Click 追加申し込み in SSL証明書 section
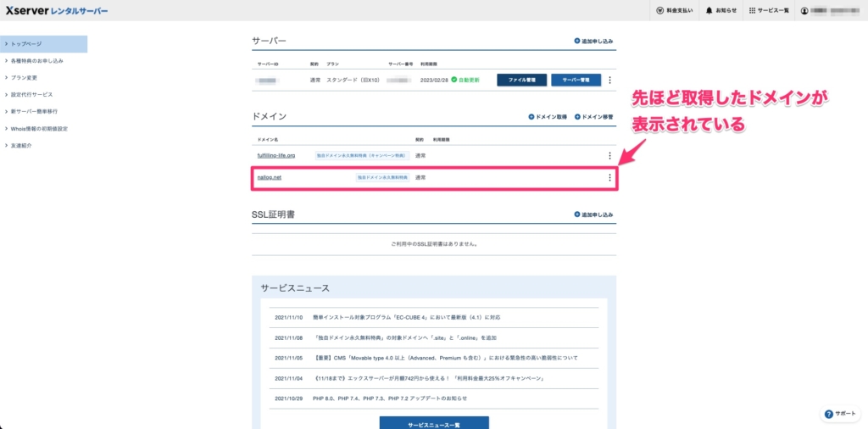Screen dimensions: 868x429 point(577,214)
